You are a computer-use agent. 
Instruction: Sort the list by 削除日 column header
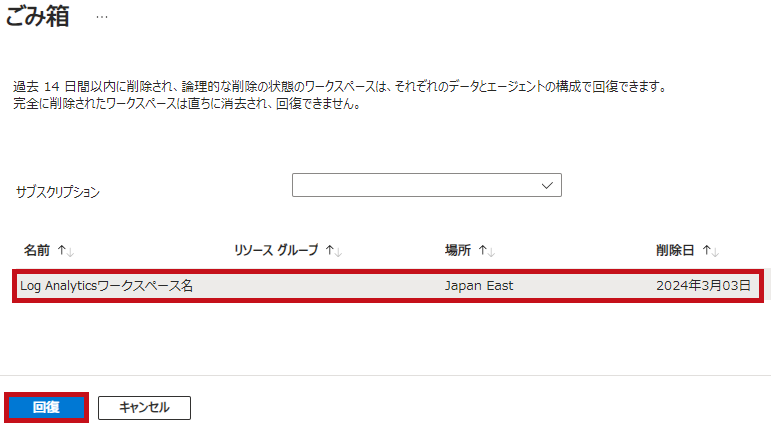pyautogui.click(x=675, y=250)
